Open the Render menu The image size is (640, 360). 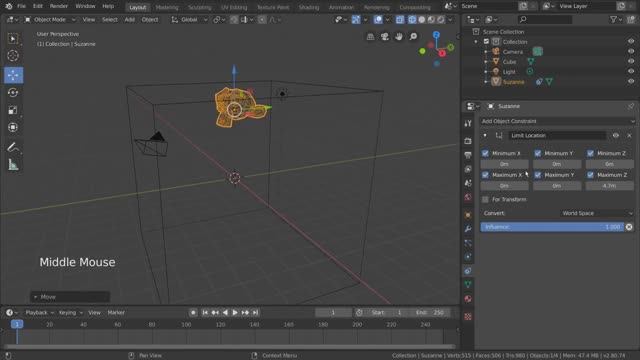[x=59, y=6]
